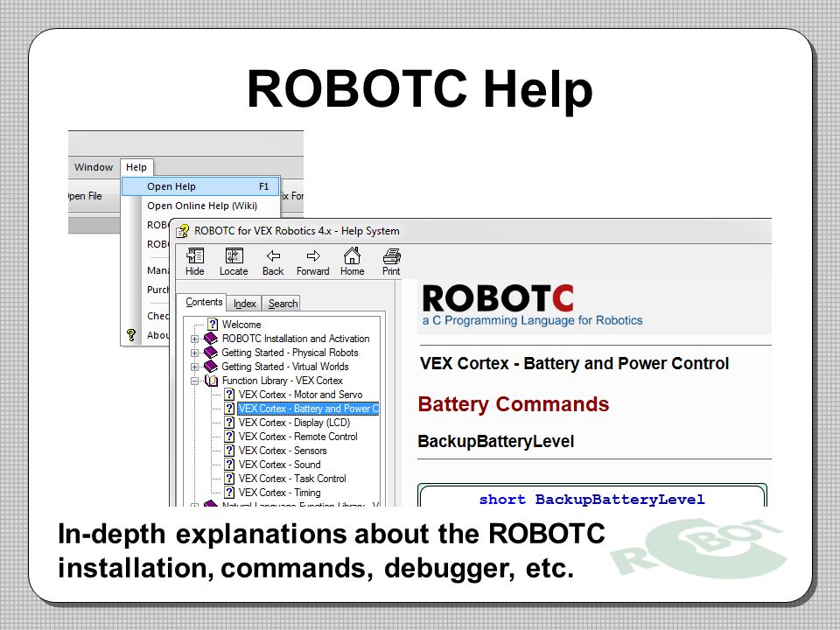
Task: Click the topic icon for VEX Cortex - Timing
Action: pos(229,492)
